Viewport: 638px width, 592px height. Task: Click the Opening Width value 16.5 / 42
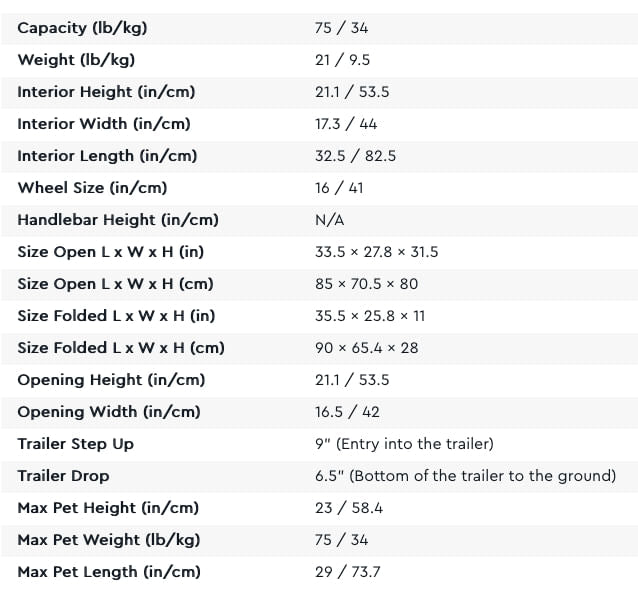[x=347, y=412]
